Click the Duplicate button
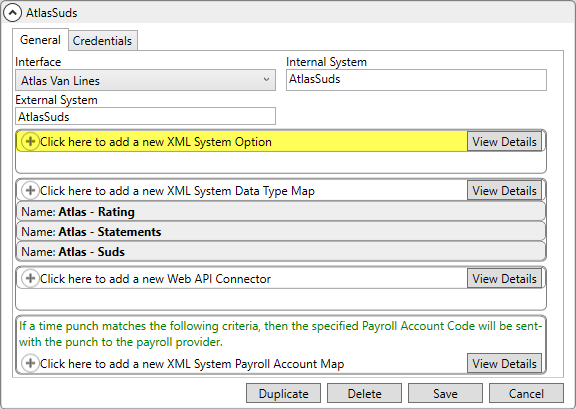 283,394
